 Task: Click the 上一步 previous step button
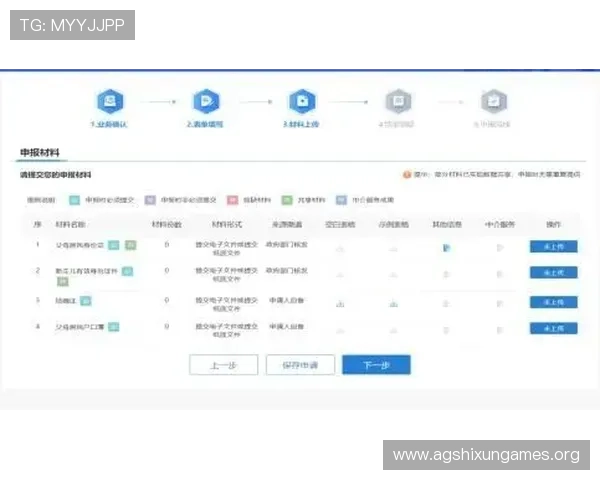click(223, 365)
